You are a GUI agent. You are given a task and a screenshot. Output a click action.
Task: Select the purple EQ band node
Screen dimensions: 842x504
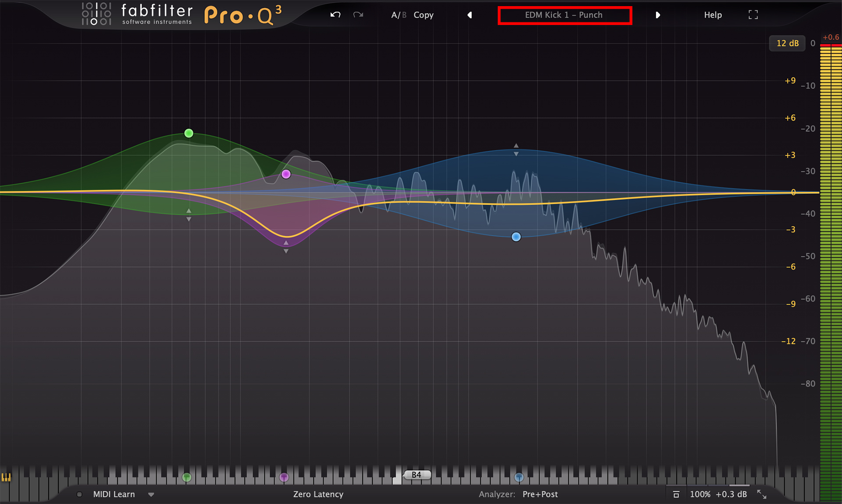point(286,174)
